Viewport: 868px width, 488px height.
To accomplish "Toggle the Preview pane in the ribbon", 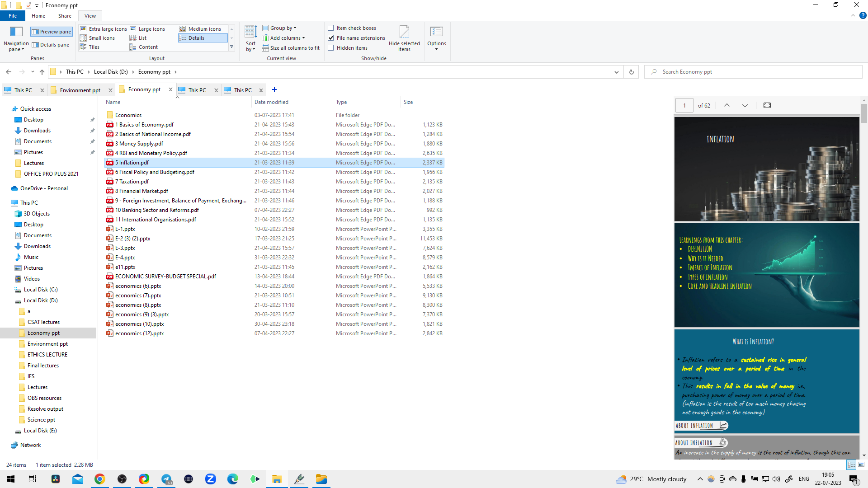I will 51,32.
